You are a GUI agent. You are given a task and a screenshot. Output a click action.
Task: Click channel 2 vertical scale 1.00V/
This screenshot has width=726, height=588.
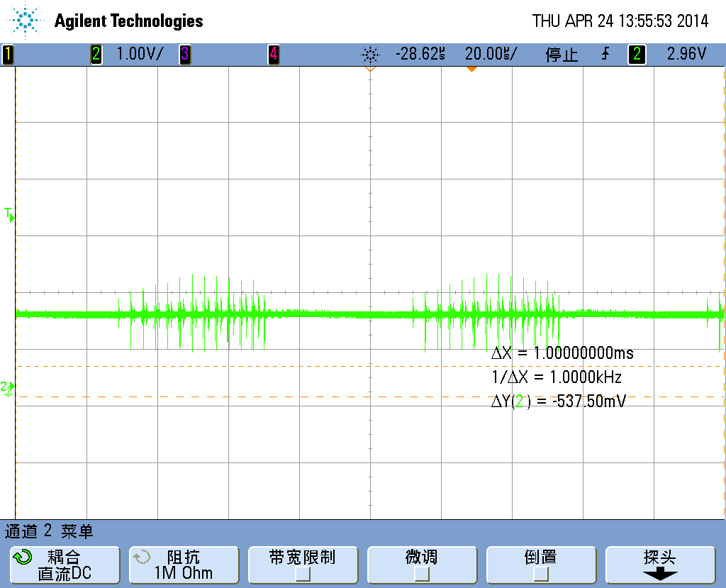[x=140, y=54]
